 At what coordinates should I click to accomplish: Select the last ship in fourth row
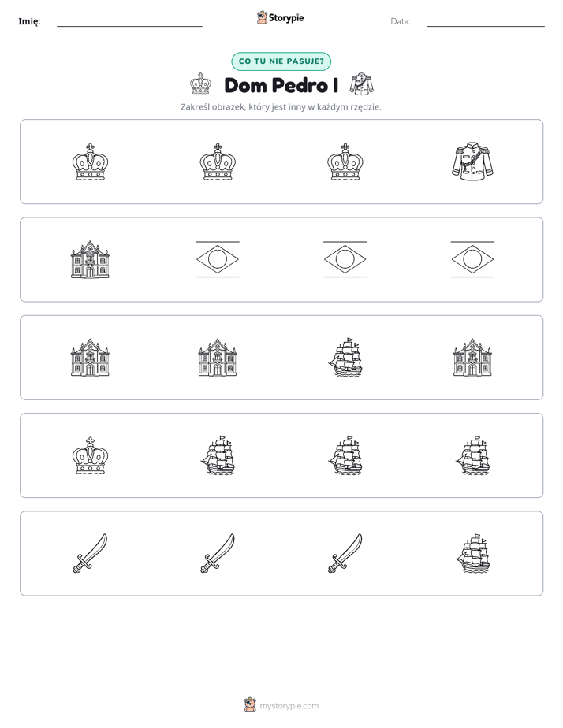point(472,455)
